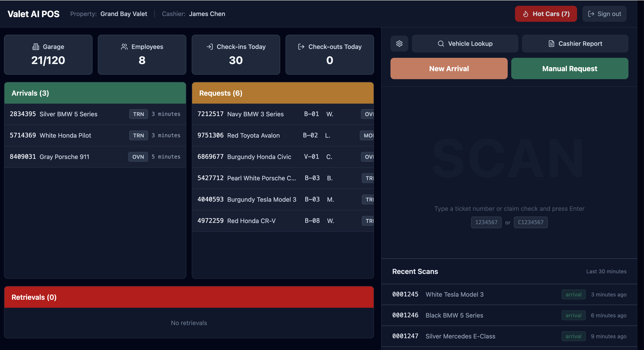Click the Check-outs Today arrow icon
644x350 pixels.
[302, 46]
